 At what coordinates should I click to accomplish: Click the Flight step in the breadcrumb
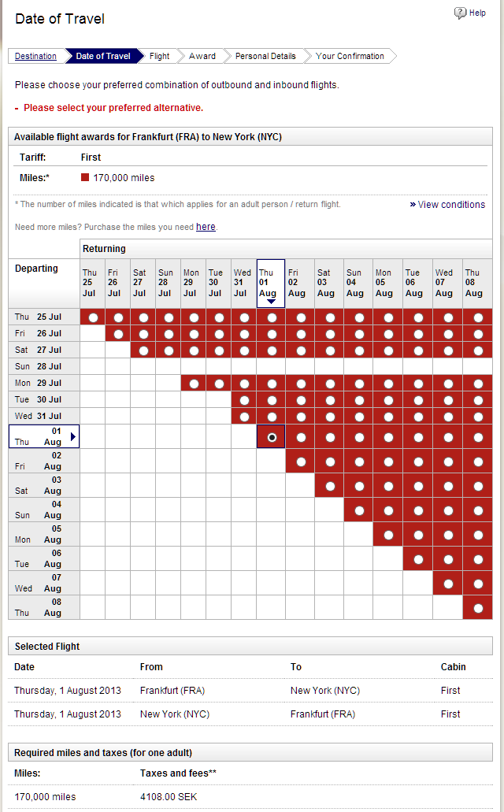[159, 56]
